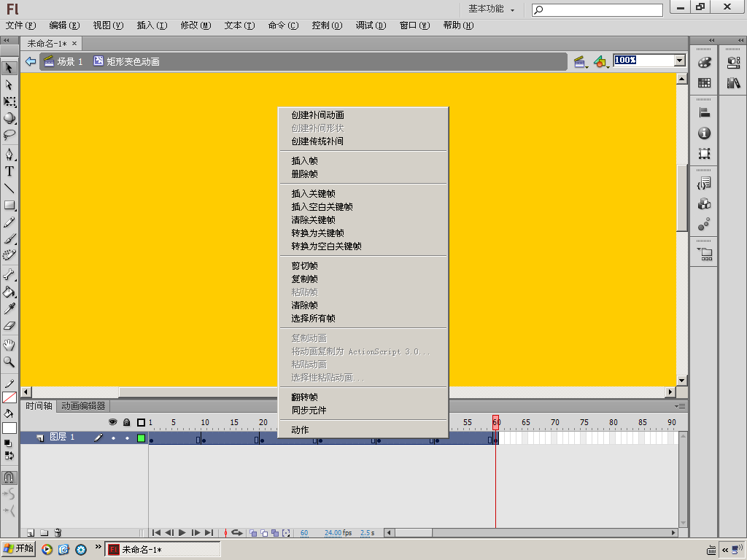Select the Eraser tool
The image size is (747, 560).
click(9, 326)
